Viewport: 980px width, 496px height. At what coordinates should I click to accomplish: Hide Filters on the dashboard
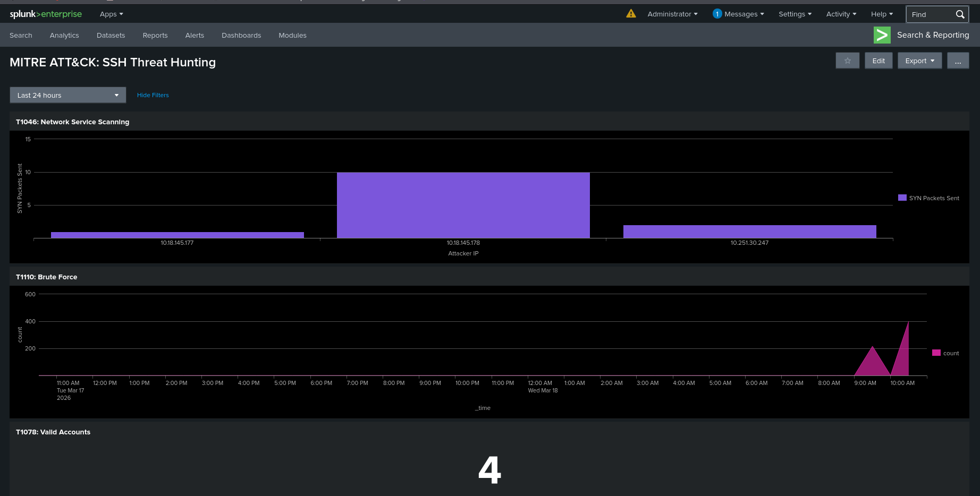click(x=153, y=95)
